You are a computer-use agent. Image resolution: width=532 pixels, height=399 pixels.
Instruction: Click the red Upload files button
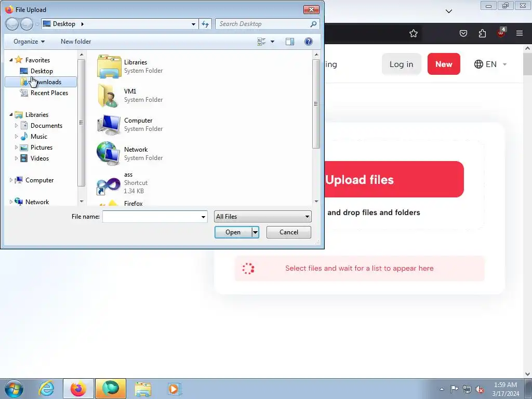point(394,179)
